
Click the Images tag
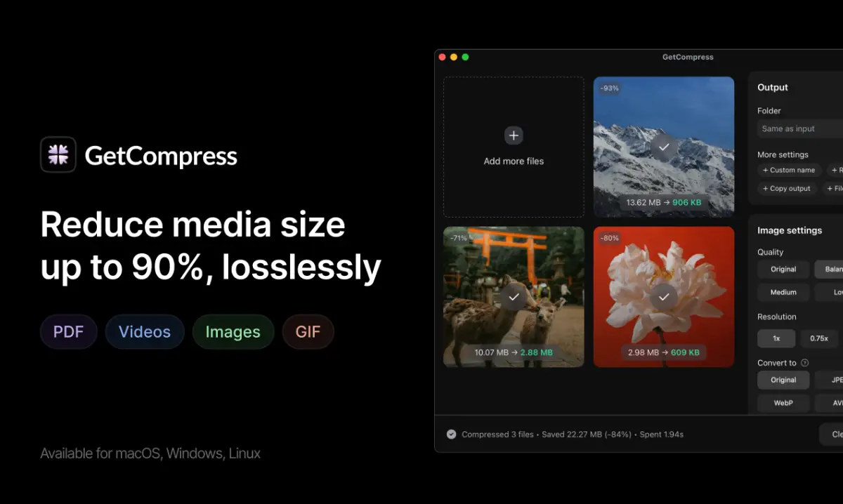click(233, 332)
